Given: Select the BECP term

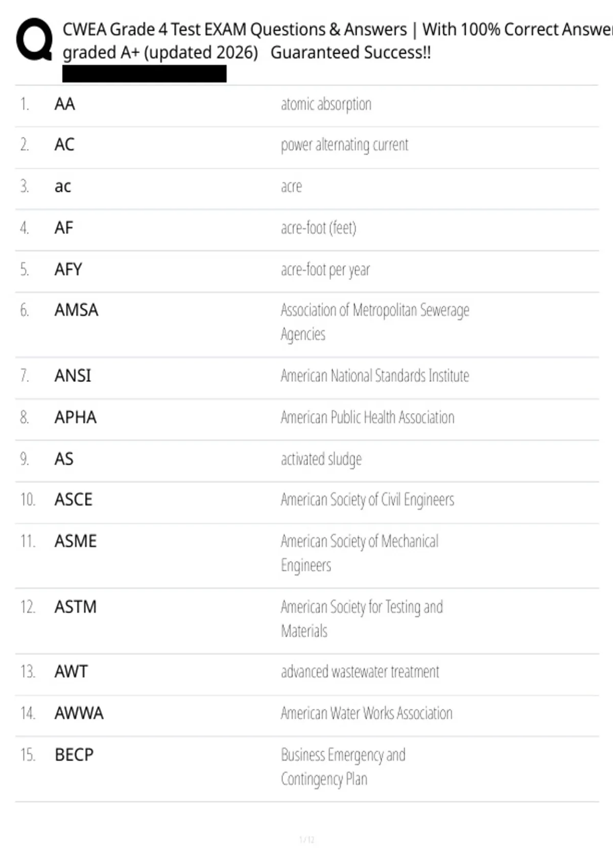Looking at the screenshot, I should (x=74, y=755).
